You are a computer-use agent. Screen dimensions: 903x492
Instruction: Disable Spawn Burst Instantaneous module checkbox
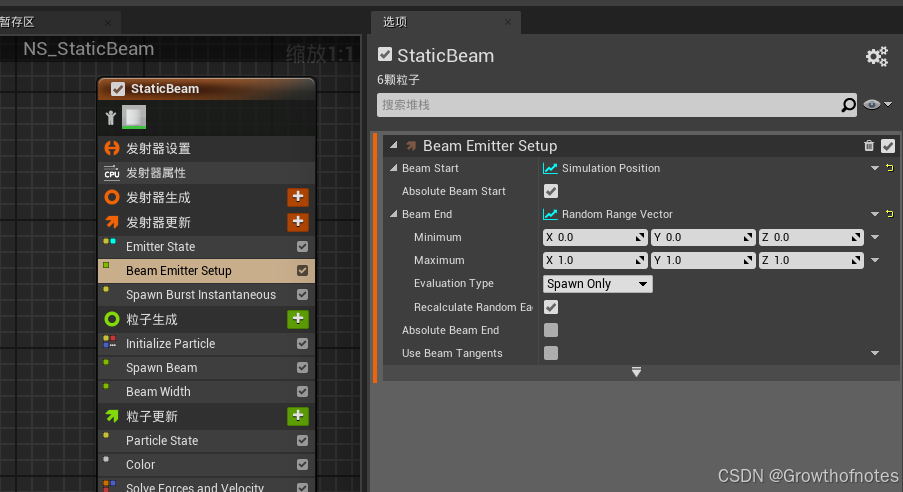(302, 294)
